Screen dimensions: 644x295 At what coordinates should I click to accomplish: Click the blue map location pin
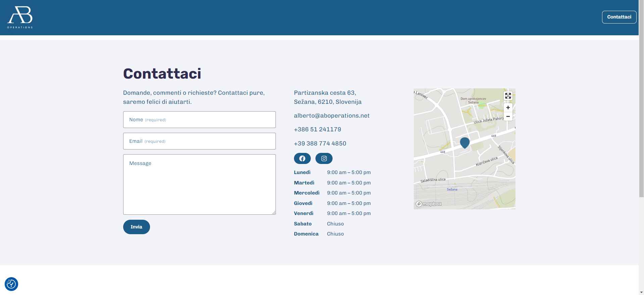(464, 142)
